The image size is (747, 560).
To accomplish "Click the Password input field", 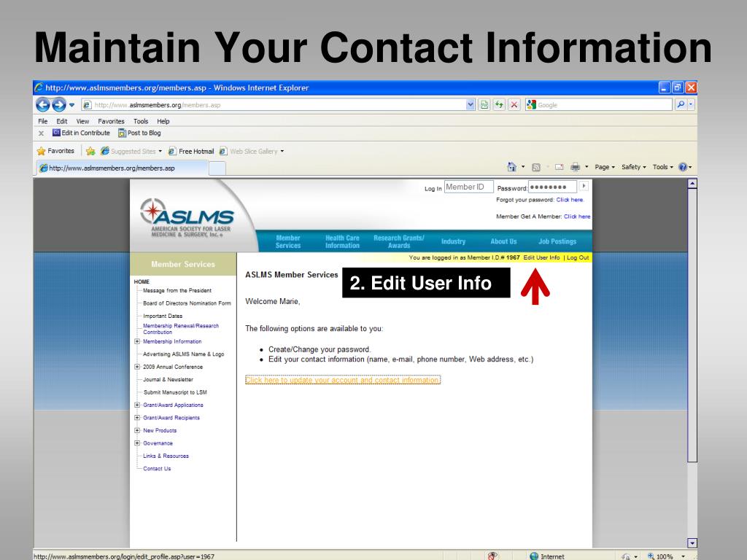I will (553, 187).
